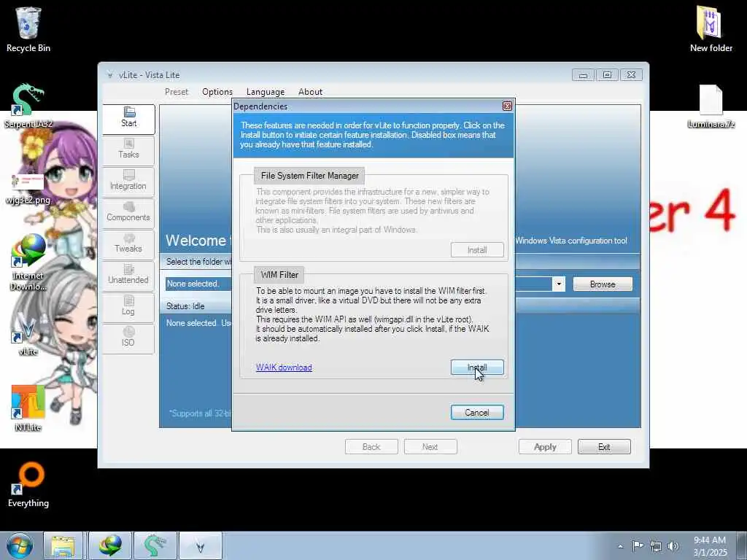Show hidden tray icons arrow
Screen dimensions: 747x560
620,546
